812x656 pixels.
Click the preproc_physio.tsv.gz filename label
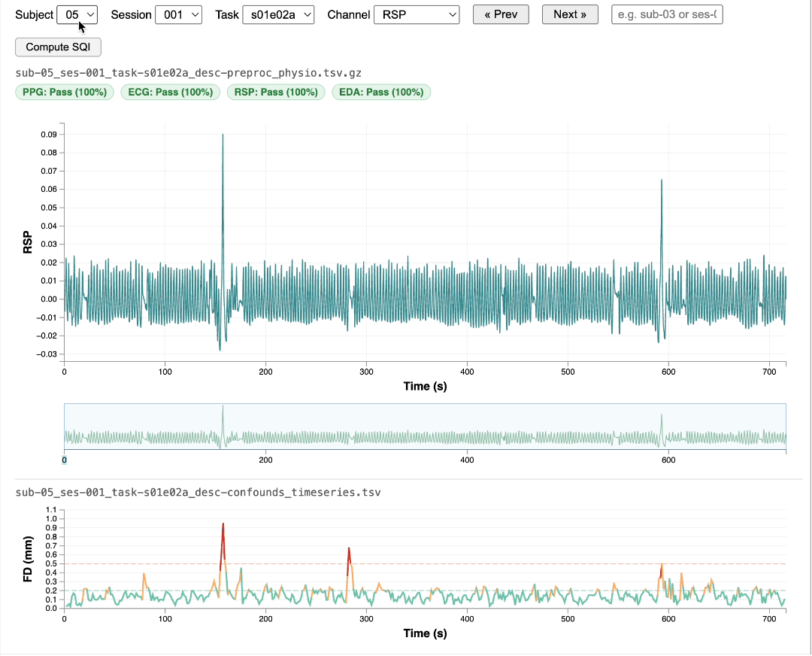(188, 73)
